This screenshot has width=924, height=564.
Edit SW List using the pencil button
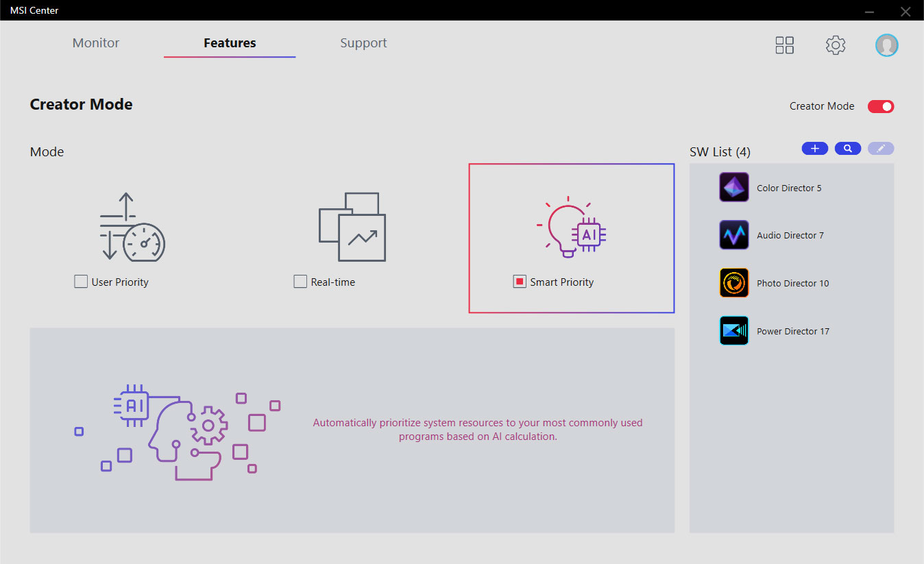tap(881, 149)
